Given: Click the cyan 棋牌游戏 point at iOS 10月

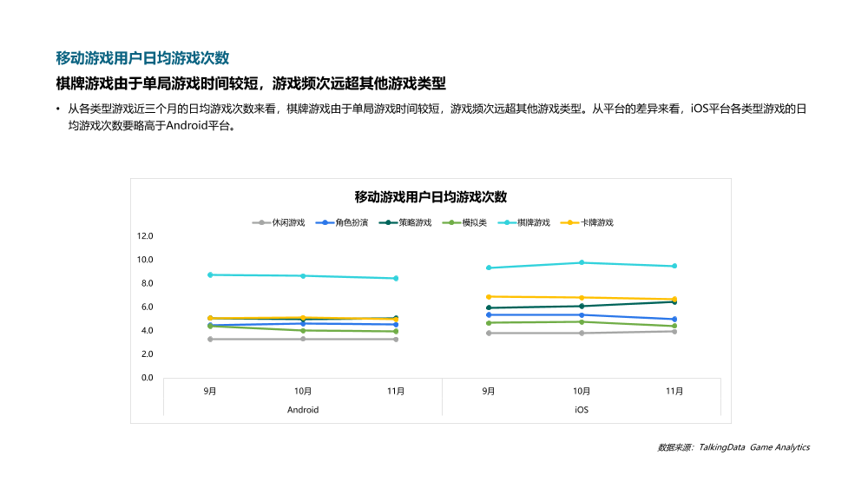Looking at the screenshot, I should (x=582, y=262).
